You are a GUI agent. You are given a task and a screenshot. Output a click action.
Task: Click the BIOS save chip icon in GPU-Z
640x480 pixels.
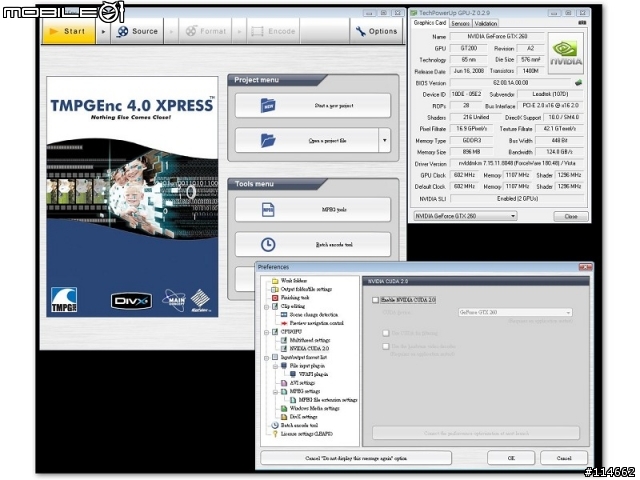[x=578, y=83]
